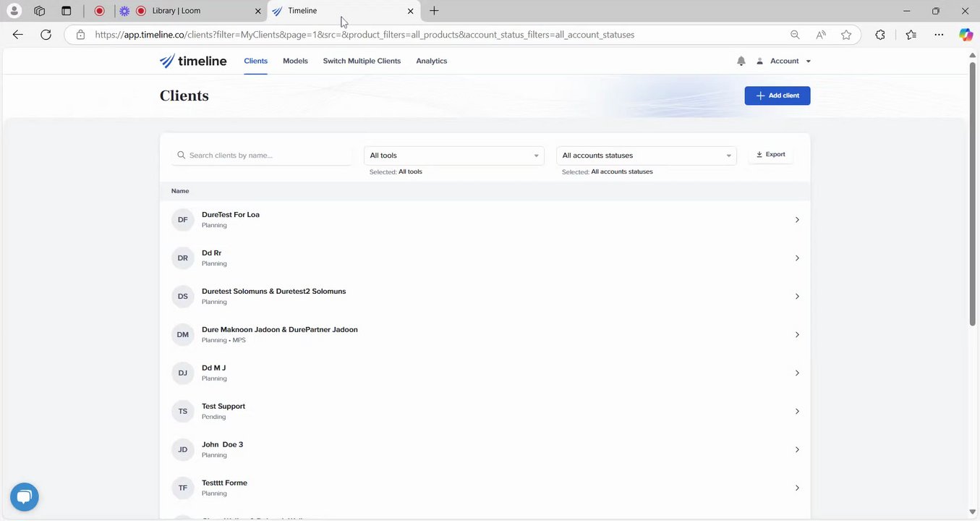Click the Timeline logo in header
This screenshot has width=980, height=521.
(193, 61)
